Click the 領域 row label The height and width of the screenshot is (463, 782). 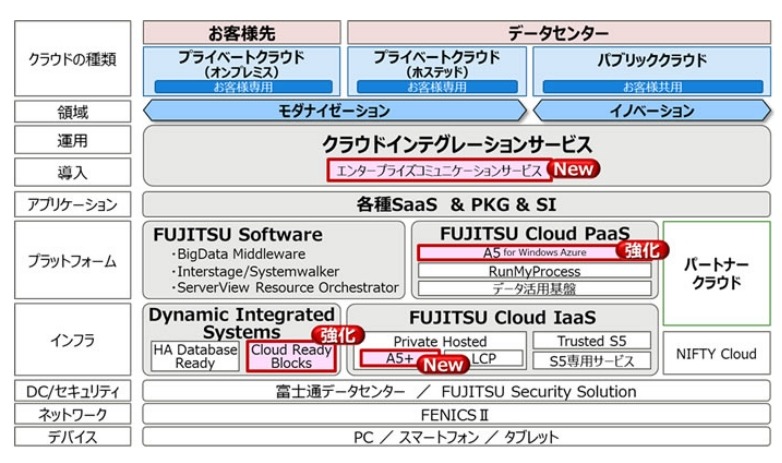73,112
